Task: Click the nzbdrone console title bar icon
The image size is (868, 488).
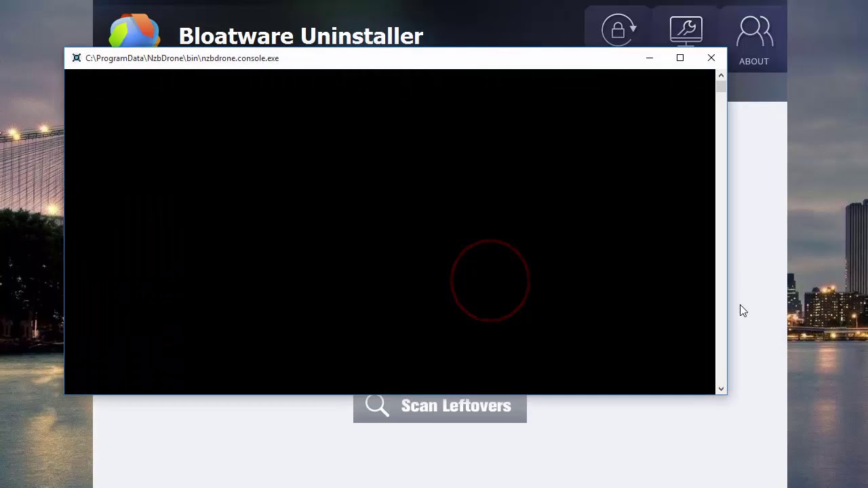Action: click(77, 58)
